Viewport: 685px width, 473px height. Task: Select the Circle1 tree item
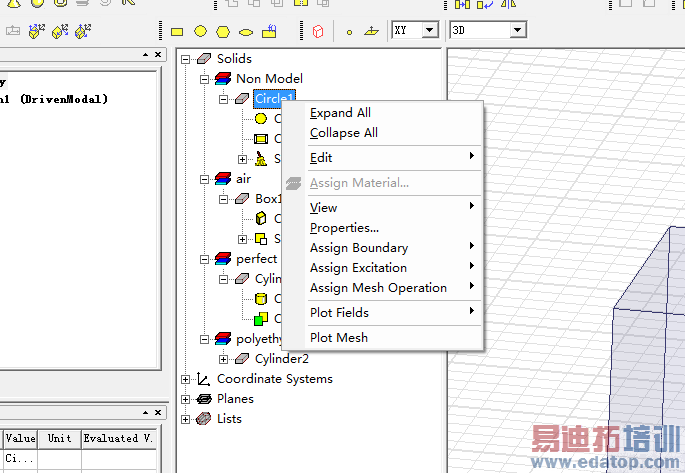pyautogui.click(x=274, y=98)
